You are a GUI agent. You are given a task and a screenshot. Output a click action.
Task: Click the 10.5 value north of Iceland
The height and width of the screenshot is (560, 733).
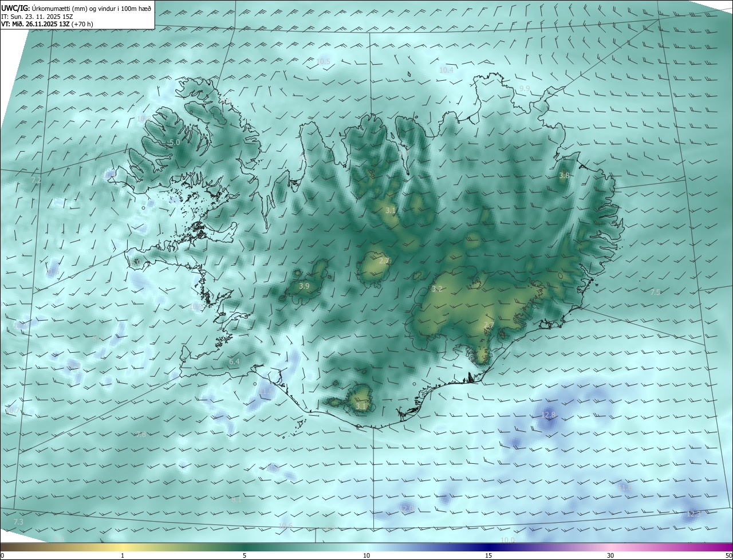click(x=324, y=61)
